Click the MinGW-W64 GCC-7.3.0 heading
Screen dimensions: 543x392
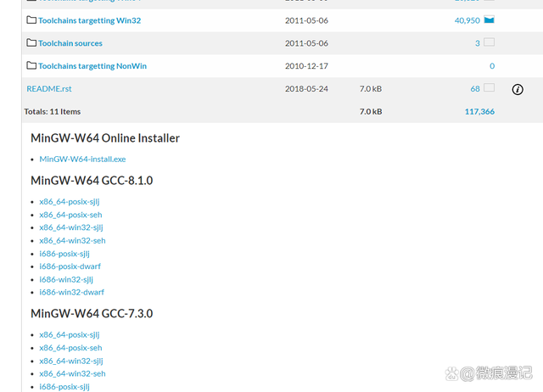(92, 313)
